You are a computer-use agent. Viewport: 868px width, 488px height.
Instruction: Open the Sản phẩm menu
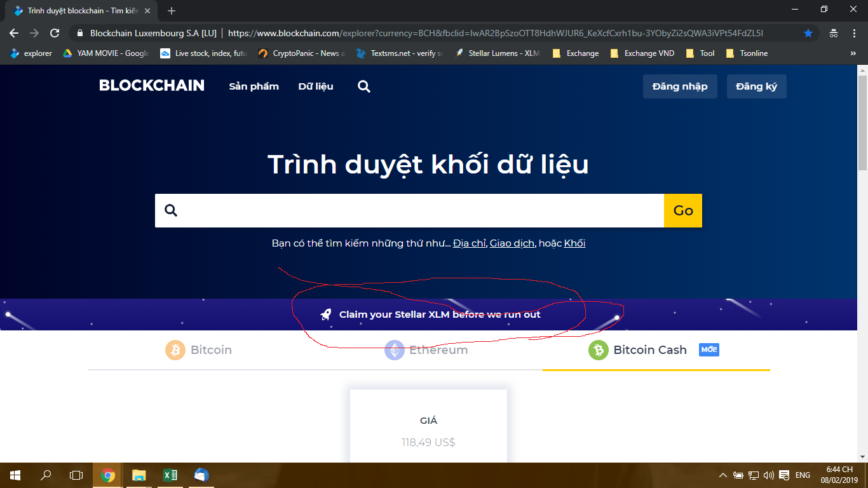point(254,86)
